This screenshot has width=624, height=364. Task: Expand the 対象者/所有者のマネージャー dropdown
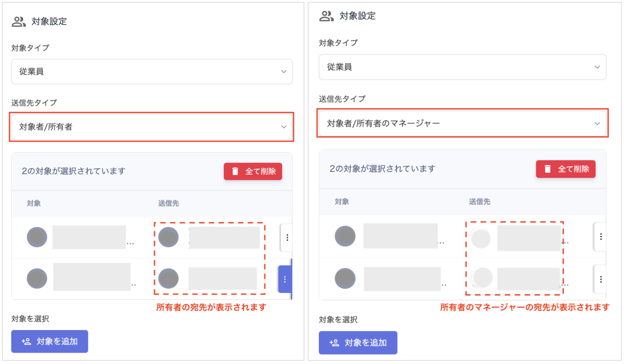[x=462, y=123]
